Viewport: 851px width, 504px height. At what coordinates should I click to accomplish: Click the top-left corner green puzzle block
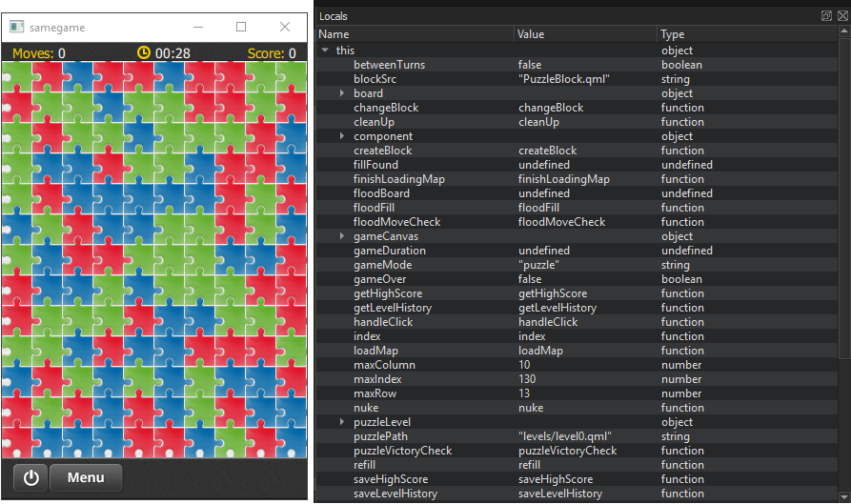pyautogui.click(x=16, y=77)
